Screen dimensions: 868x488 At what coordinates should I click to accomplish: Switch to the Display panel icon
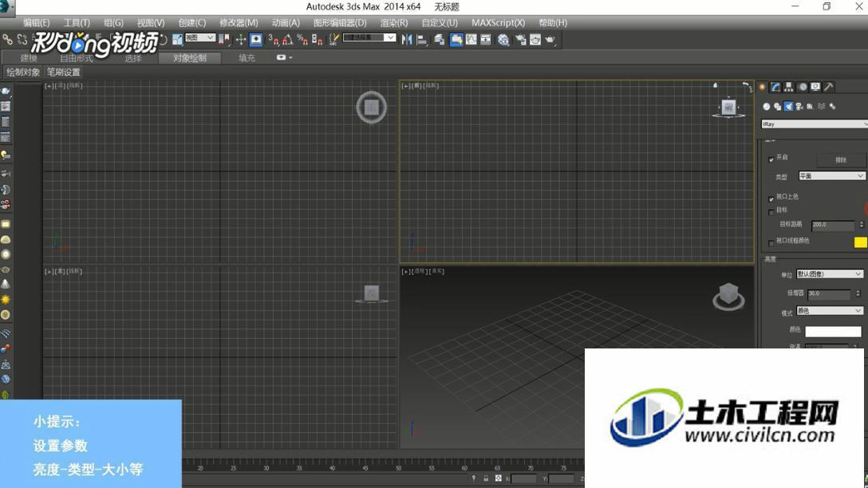tap(815, 87)
